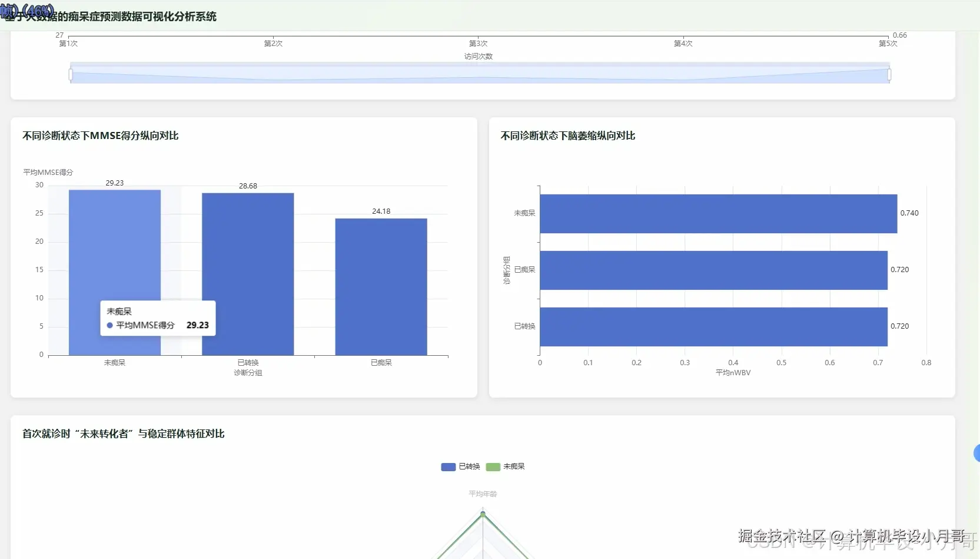Click the 平均nWBV axis title
980x559 pixels.
click(x=733, y=373)
